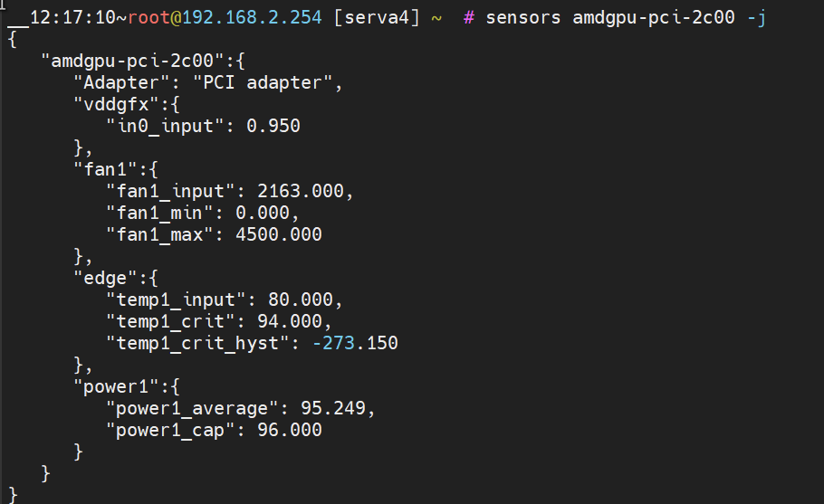824x504 pixels.
Task: Place cursor on the sensors command
Action: coord(522,17)
